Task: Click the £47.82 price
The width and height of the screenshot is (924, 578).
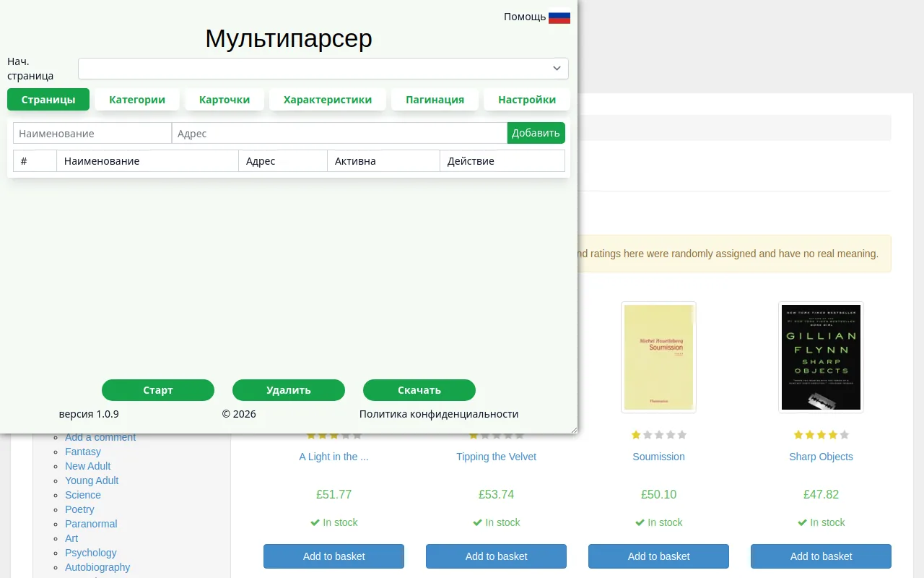Action: 821,495
